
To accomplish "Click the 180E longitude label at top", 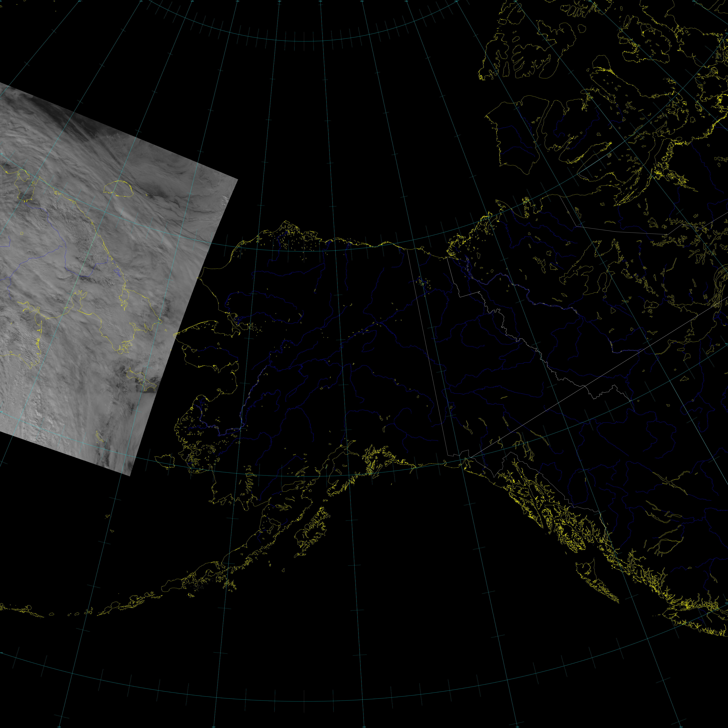I will (192, 1).
